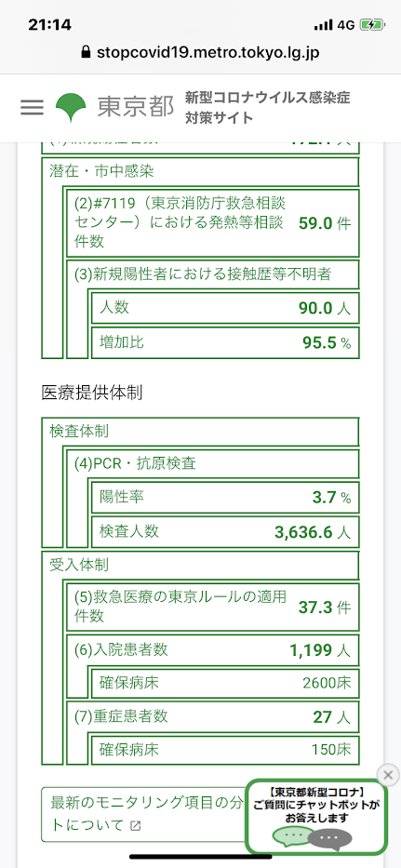Tap the 新型コロナウイルス感染症対策サイト heading
The height and width of the screenshot is (868, 401).
pos(268,107)
